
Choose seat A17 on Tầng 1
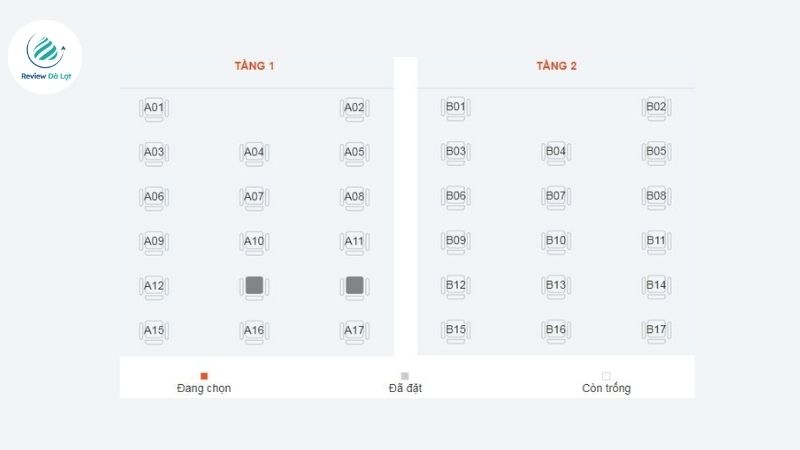point(354,332)
